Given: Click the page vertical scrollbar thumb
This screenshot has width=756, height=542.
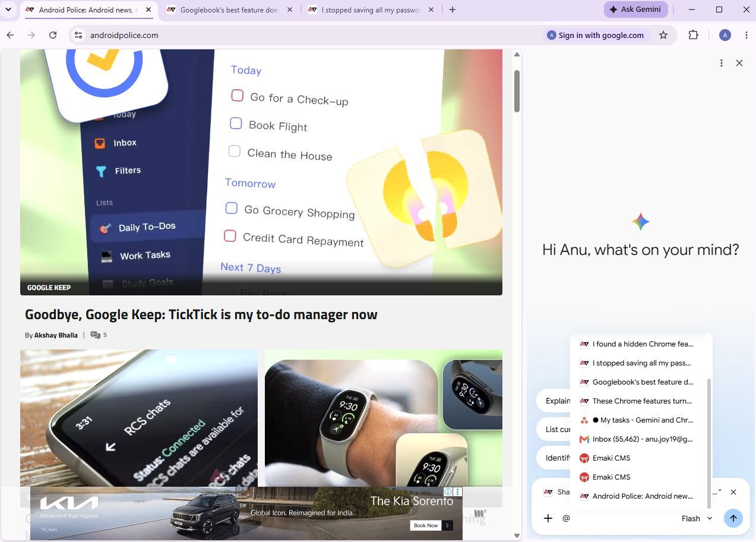Looking at the screenshot, I should tap(517, 91).
